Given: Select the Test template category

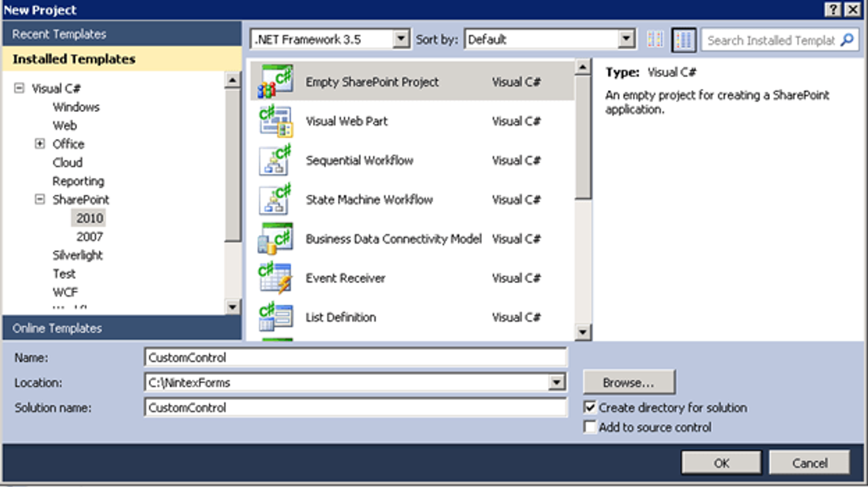Looking at the screenshot, I should [64, 274].
